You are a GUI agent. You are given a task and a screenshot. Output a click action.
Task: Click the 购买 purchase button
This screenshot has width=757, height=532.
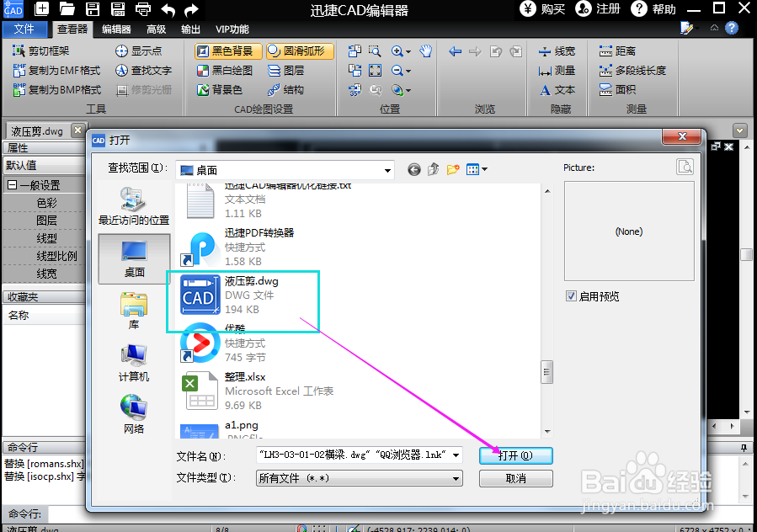(542, 8)
